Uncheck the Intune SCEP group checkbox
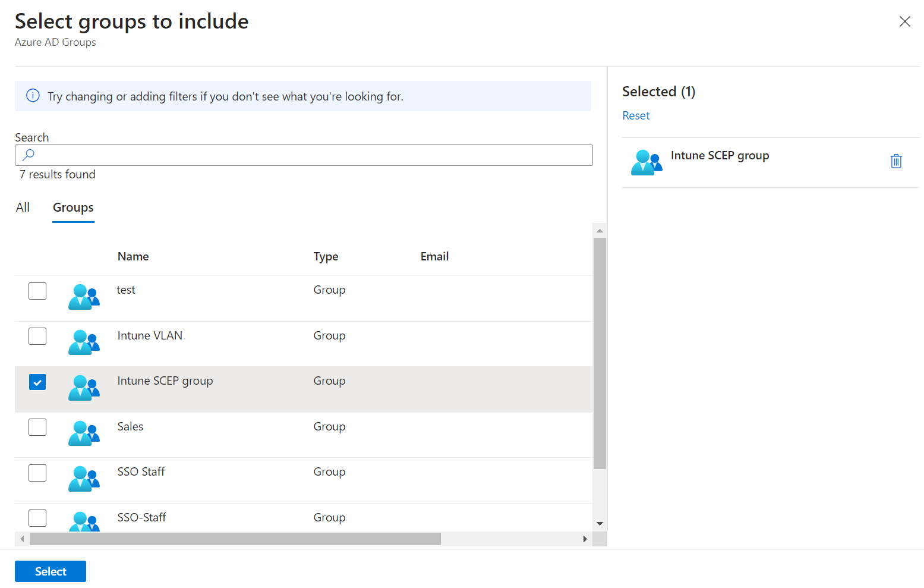Screen dimensions: 924x588 (37, 382)
